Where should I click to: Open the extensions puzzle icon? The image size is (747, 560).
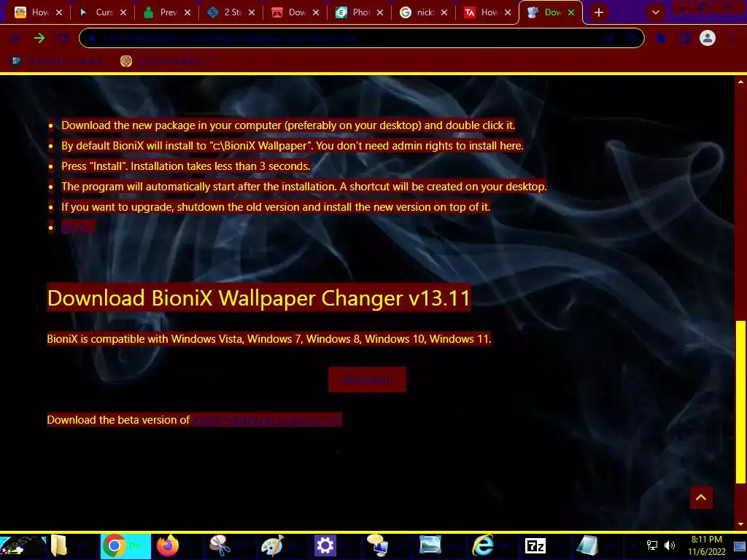point(661,38)
